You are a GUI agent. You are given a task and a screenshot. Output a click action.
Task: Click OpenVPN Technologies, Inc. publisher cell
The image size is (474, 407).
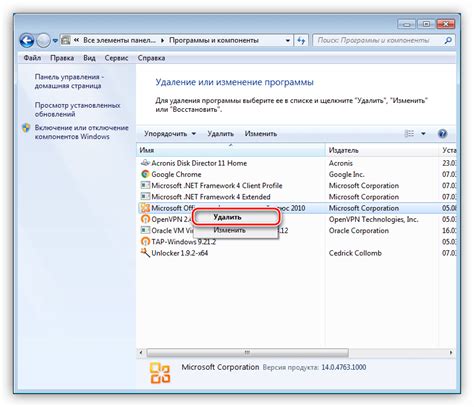pyautogui.click(x=373, y=219)
